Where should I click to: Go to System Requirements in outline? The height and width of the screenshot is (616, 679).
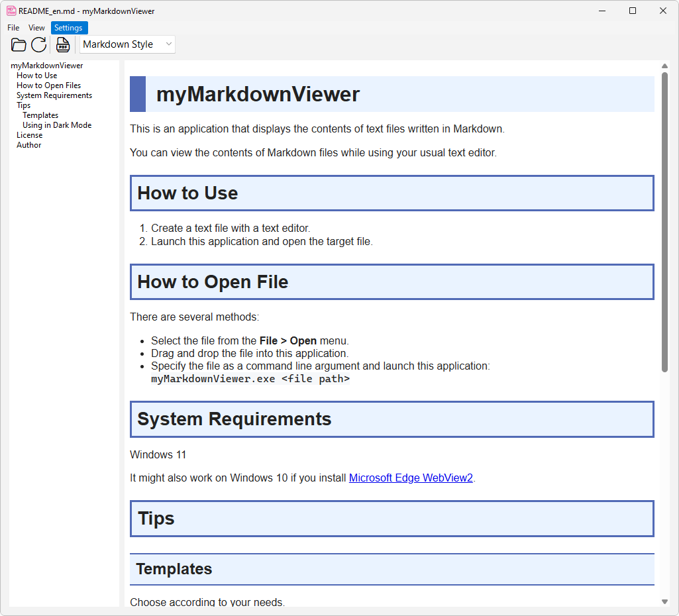click(x=54, y=95)
